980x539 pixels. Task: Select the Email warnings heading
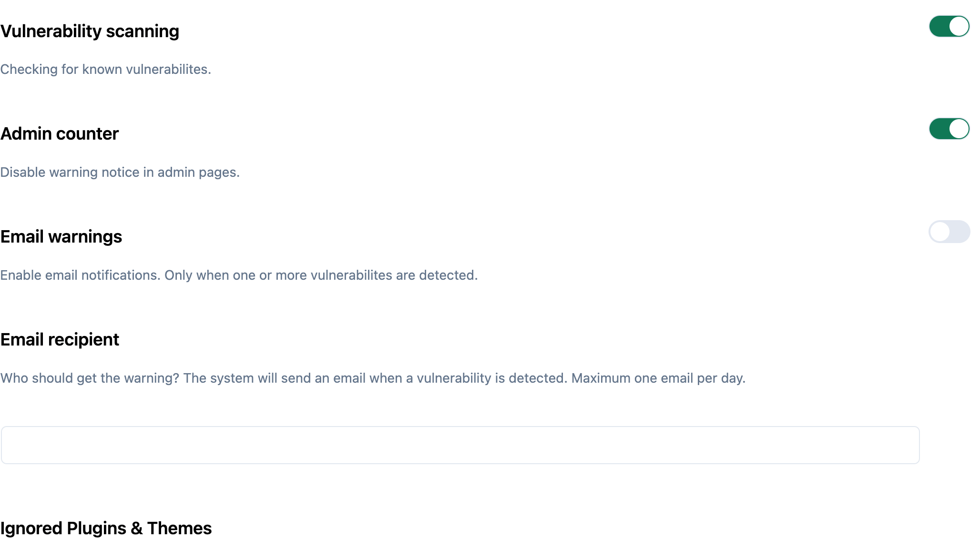pyautogui.click(x=61, y=237)
